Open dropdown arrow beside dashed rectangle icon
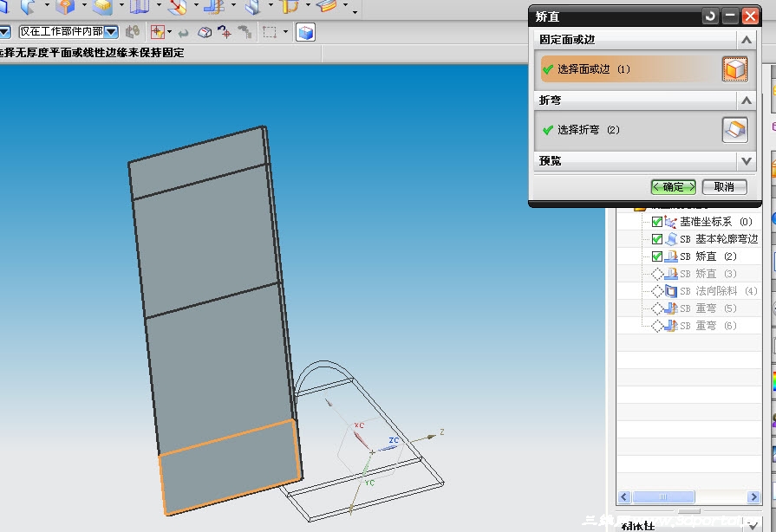 [x=285, y=32]
